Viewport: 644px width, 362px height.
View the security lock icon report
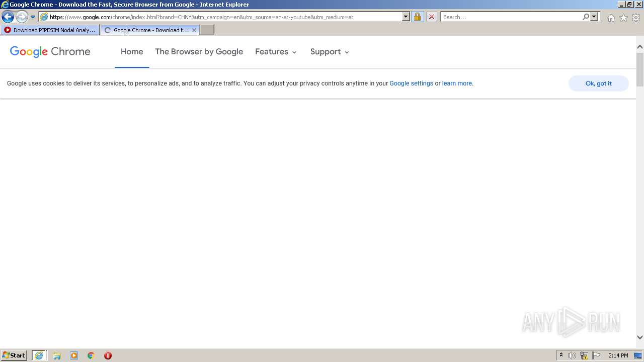tap(417, 17)
